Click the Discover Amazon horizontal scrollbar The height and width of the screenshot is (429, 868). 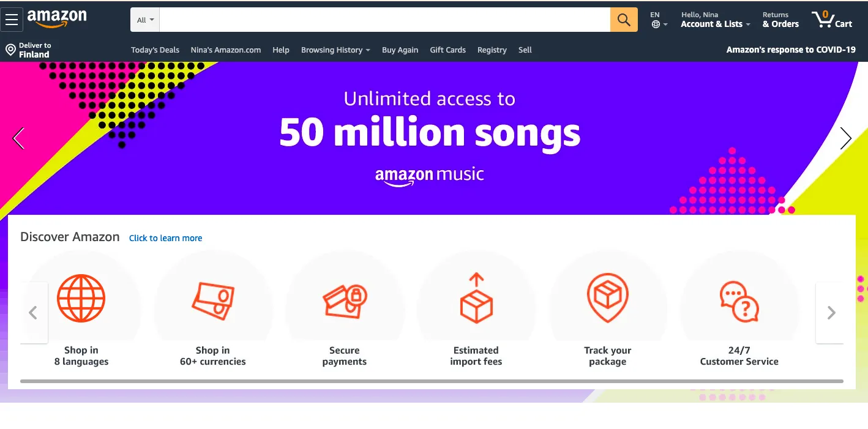pyautogui.click(x=432, y=381)
